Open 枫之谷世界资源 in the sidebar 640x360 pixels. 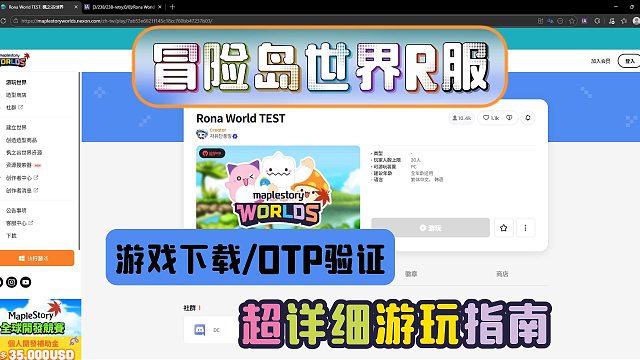click(24, 152)
